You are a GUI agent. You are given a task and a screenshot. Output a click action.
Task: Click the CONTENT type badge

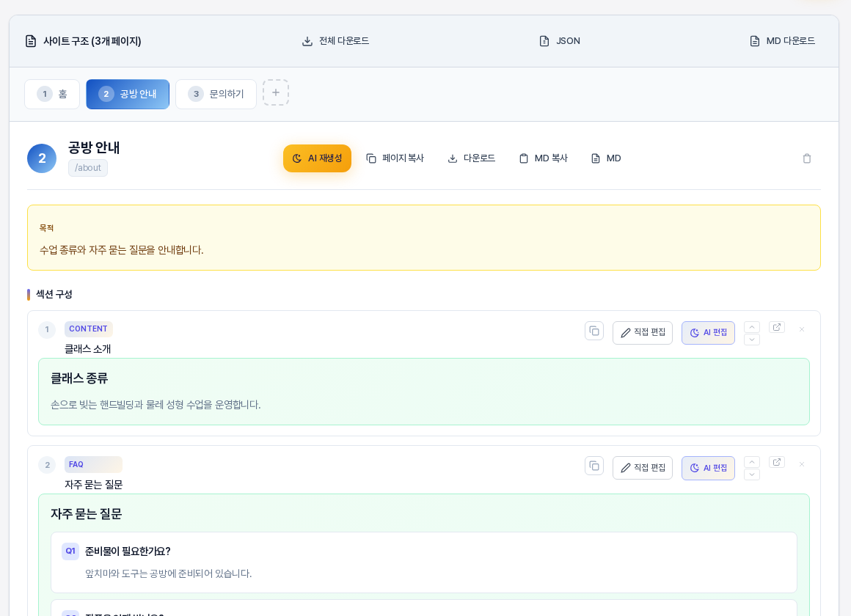coord(89,329)
